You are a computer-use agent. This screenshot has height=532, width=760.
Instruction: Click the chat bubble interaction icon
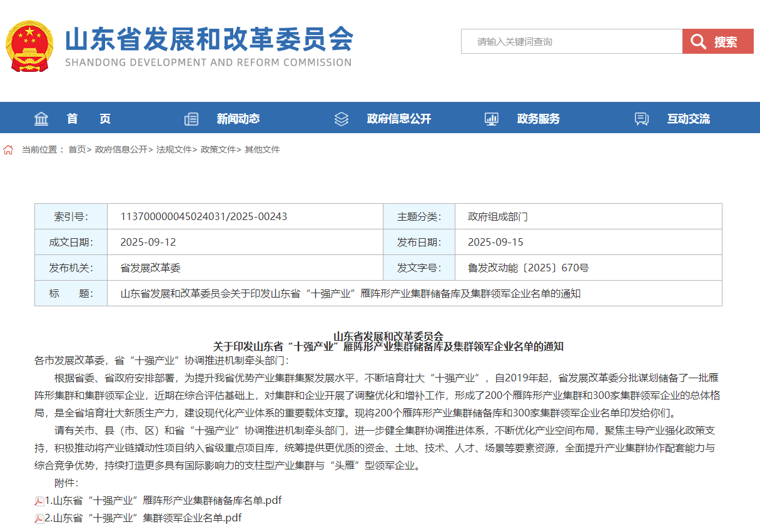click(642, 119)
